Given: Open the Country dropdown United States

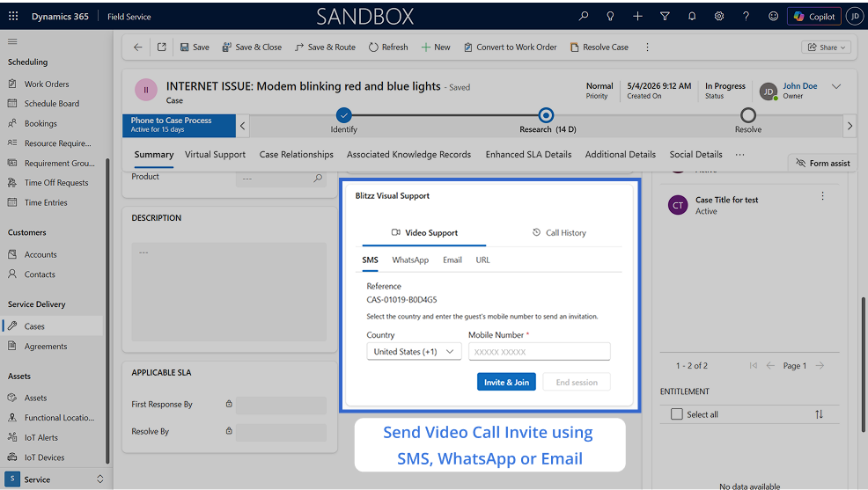Looking at the screenshot, I should [x=414, y=352].
